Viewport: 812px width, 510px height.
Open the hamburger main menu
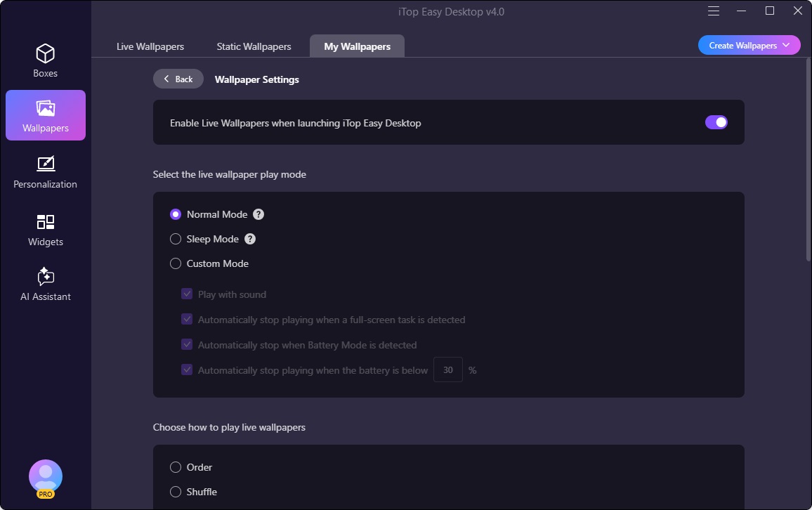(x=714, y=11)
